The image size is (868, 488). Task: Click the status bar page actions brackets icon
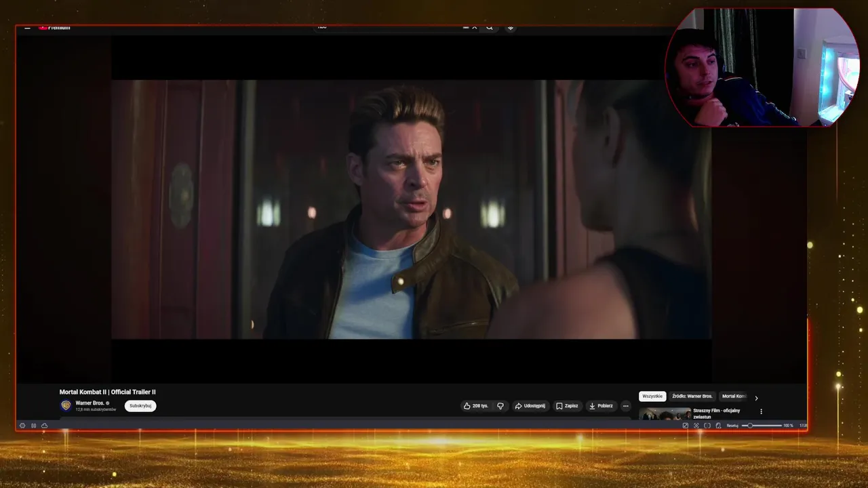pos(707,426)
